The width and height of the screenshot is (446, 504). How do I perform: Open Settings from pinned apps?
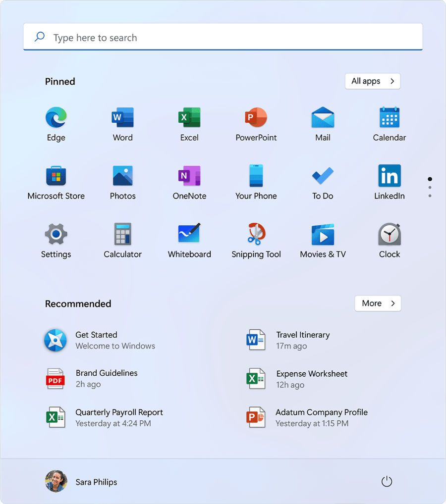[x=56, y=241]
